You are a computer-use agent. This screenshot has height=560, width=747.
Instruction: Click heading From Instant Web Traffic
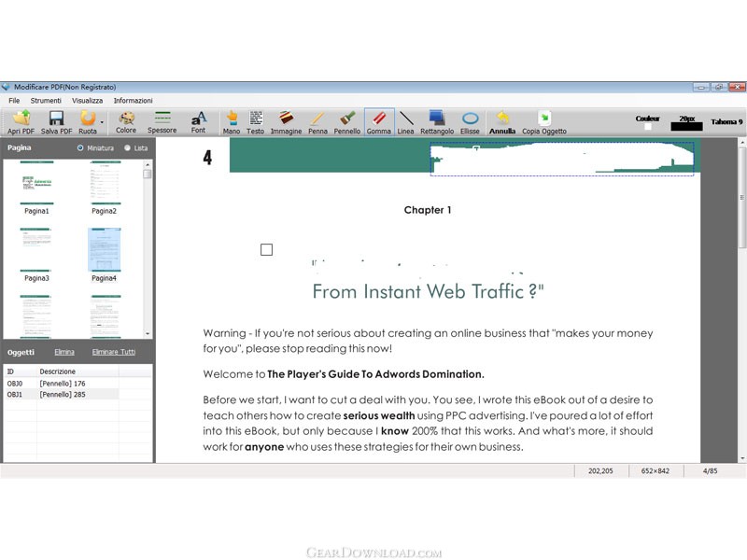coord(428,291)
